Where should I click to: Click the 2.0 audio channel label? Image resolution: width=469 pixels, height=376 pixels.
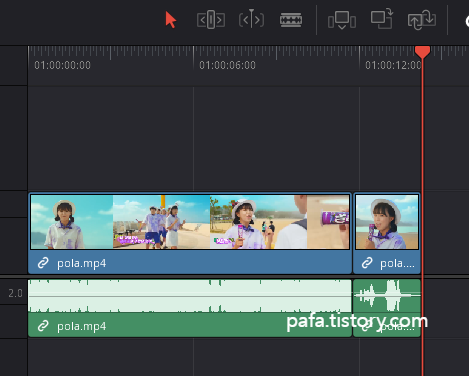point(15,293)
